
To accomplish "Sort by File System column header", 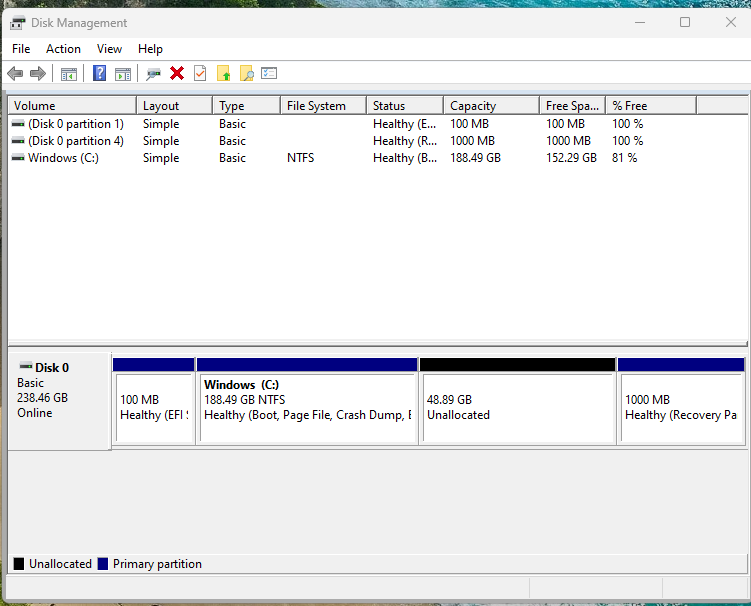I will click(x=324, y=105).
